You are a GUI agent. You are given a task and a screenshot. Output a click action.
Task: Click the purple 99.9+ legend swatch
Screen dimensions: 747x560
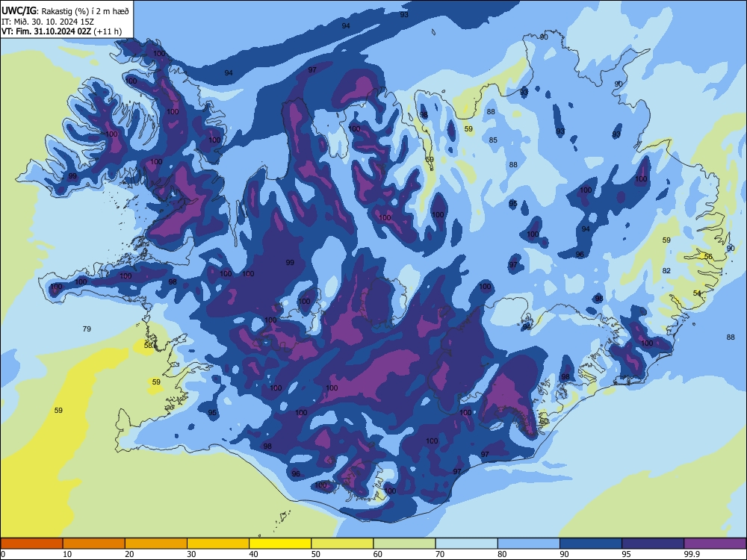tap(715, 544)
